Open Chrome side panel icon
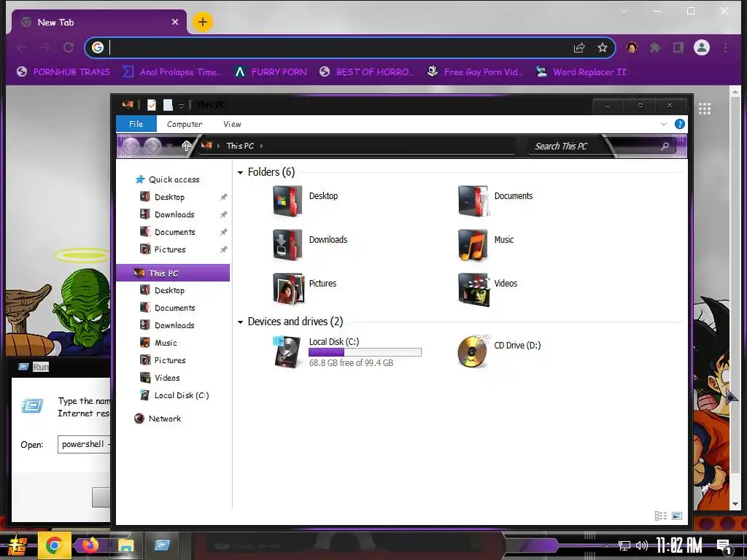This screenshot has width=747, height=560. click(x=678, y=47)
